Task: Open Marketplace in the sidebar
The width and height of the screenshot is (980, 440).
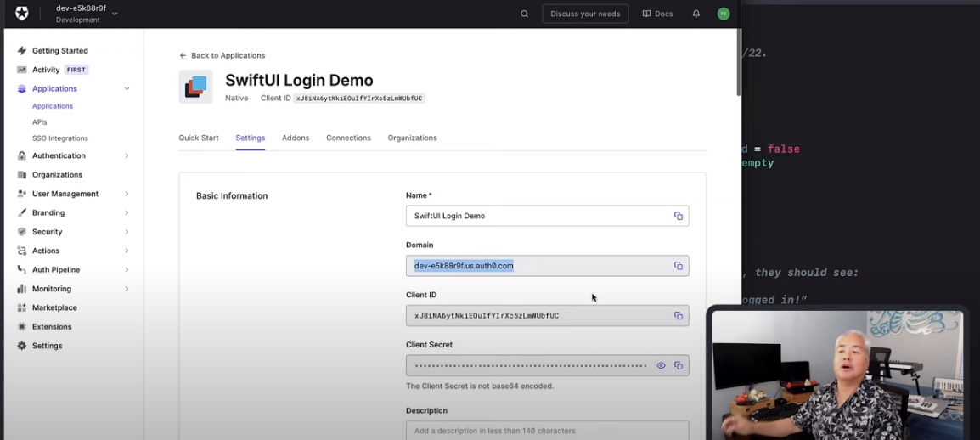Action: tap(54, 308)
